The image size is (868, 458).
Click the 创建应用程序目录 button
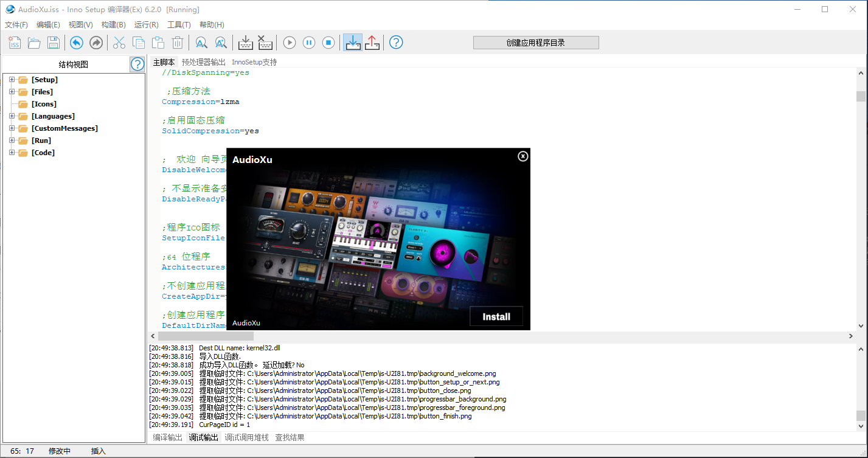coord(536,43)
